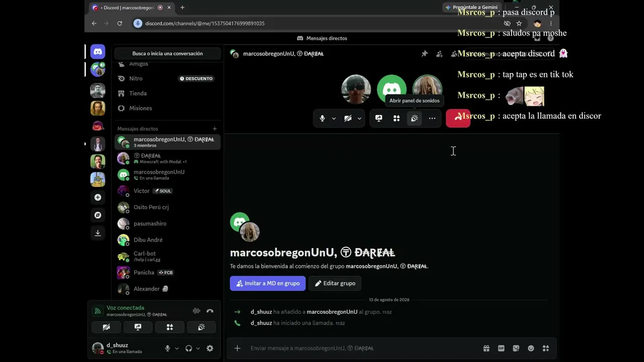Image resolution: width=644 pixels, height=362 pixels.
Task: Open Busca o inicia una conversación search
Action: pos(168,53)
